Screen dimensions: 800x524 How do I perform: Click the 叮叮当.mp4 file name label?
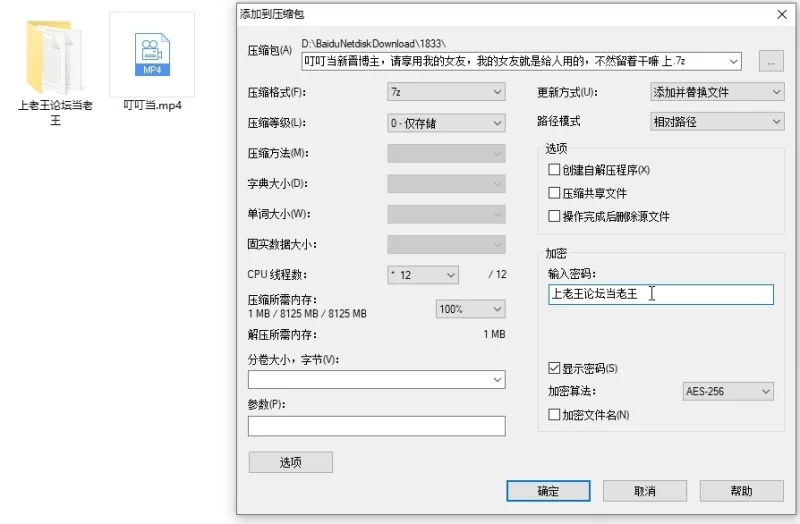153,106
